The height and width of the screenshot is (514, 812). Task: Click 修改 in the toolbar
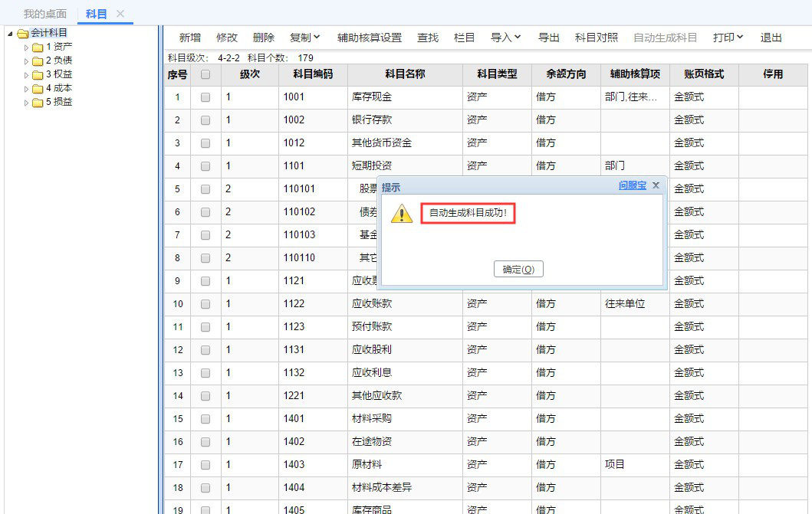(227, 38)
